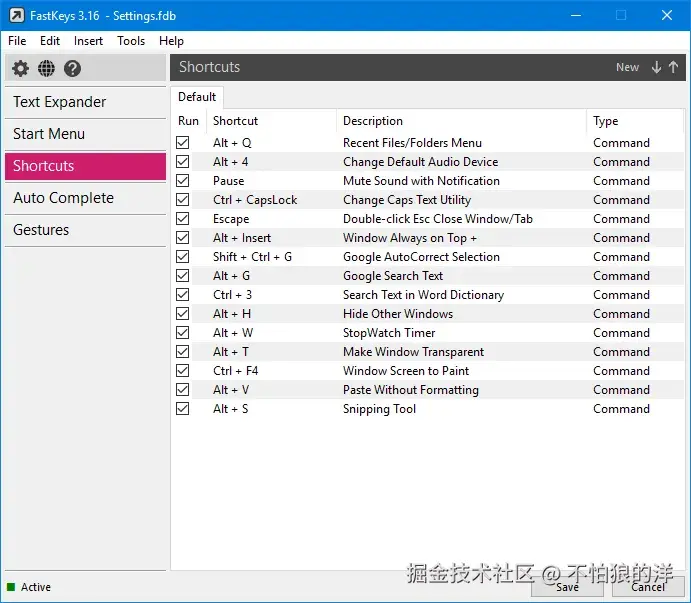
Task: Click Command type in Snipping Tool row
Action: pyautogui.click(x=621, y=409)
